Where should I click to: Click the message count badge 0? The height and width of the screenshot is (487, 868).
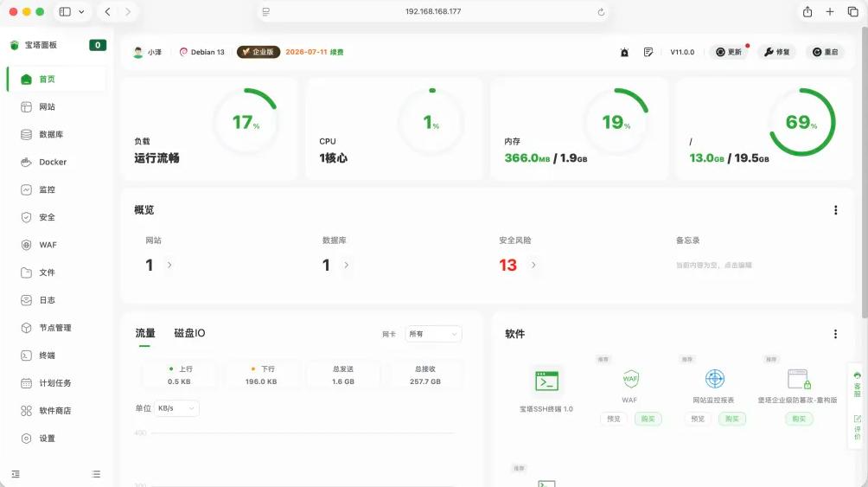(98, 46)
